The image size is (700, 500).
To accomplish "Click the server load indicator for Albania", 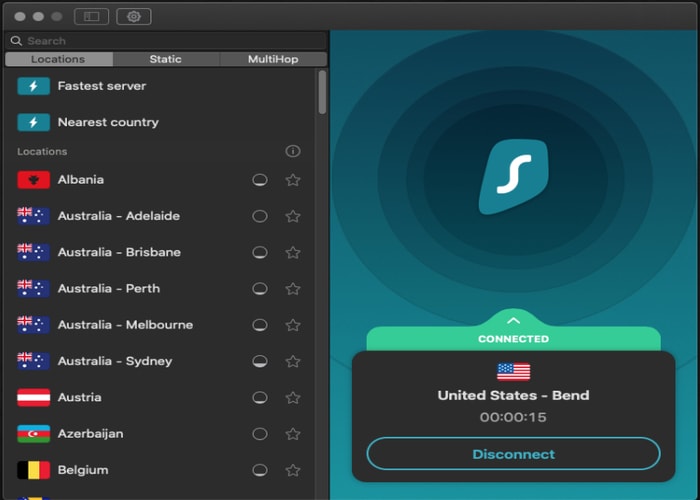I will (260, 181).
